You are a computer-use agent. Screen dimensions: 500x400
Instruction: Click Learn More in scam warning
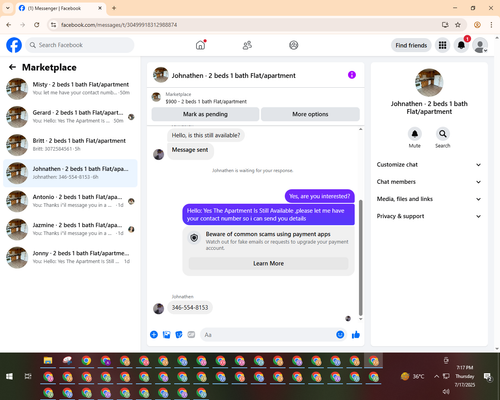(269, 263)
